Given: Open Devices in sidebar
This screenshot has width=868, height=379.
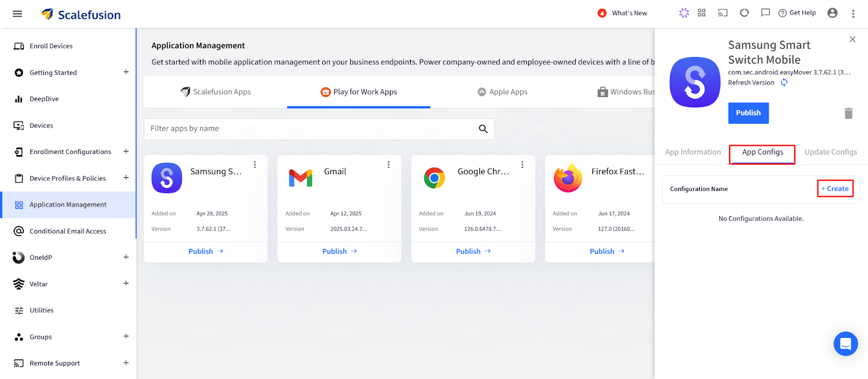Looking at the screenshot, I should pyautogui.click(x=41, y=126).
